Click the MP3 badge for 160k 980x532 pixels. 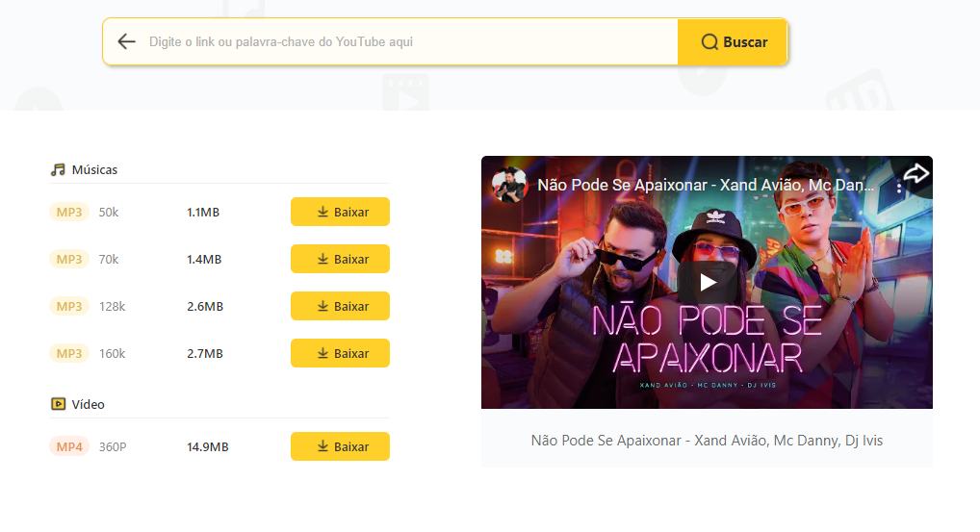pyautogui.click(x=69, y=353)
